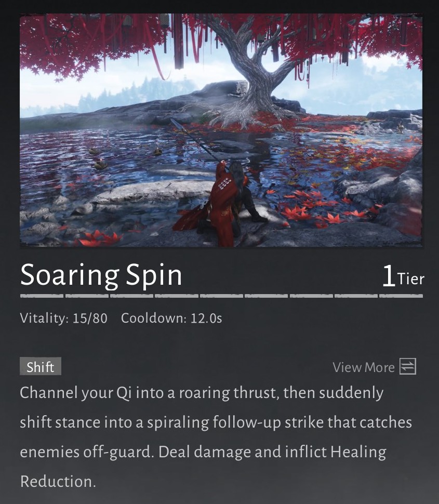Click the View More swap icon

point(408,366)
